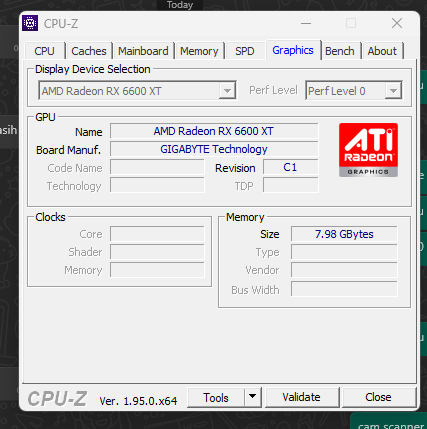Click the ATI Radeon Graphics logo
427x429 pixels.
[x=368, y=150]
